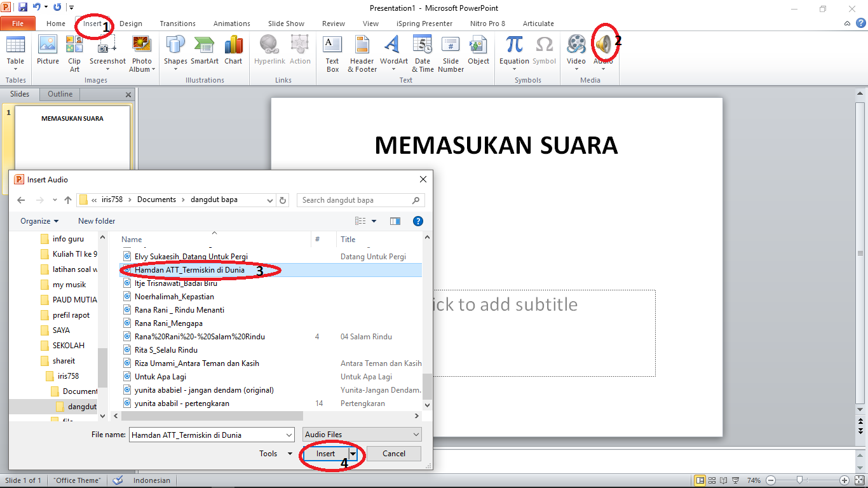The height and width of the screenshot is (488, 868).
Task: Insert a Picture onto the slide
Action: pyautogui.click(x=47, y=51)
